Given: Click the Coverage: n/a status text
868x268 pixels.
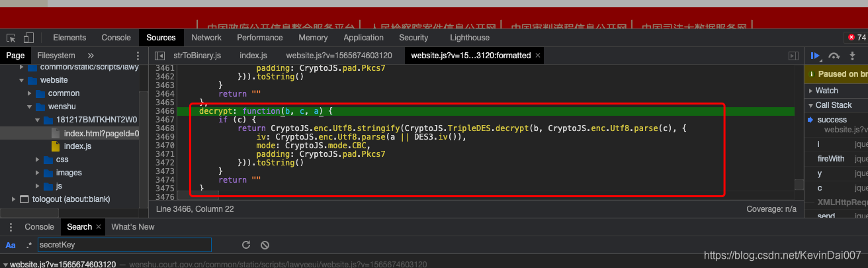Looking at the screenshot, I should pyautogui.click(x=771, y=208).
